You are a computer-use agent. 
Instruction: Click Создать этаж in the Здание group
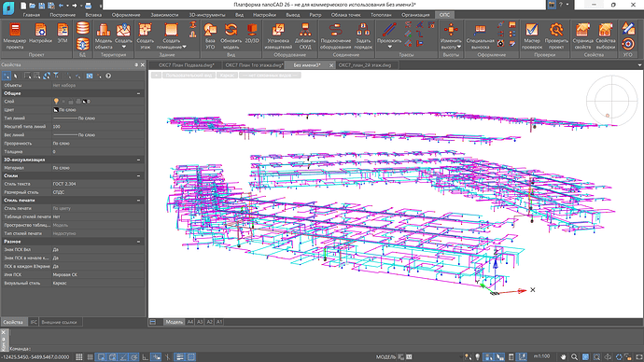pos(145,36)
